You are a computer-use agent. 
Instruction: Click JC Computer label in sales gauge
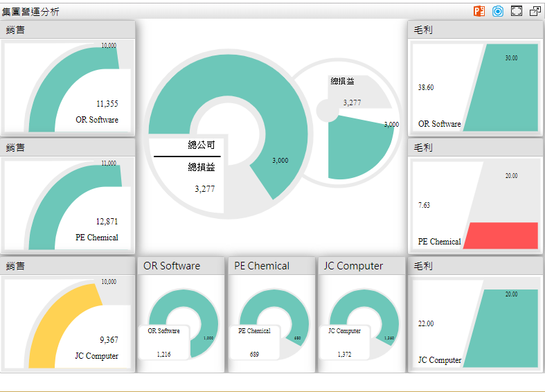coord(97,356)
